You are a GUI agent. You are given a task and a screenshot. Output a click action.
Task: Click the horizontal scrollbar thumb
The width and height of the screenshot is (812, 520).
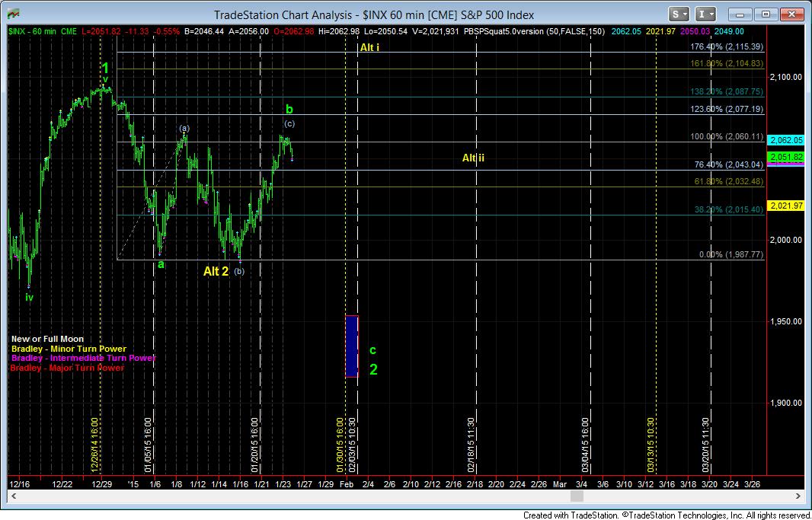coord(577,496)
